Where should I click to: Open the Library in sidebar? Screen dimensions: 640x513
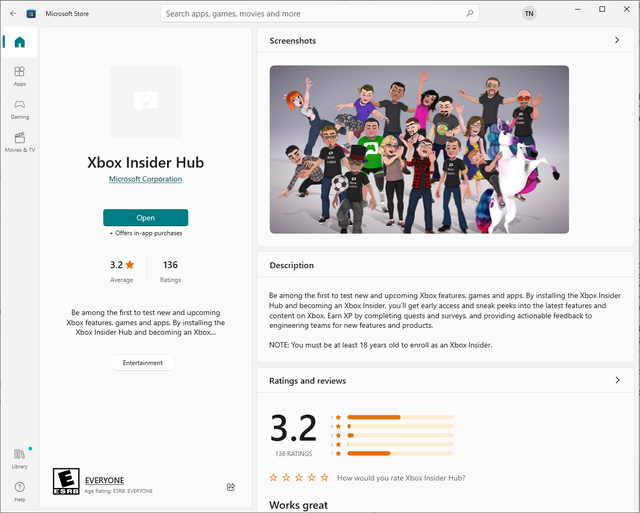click(x=19, y=458)
